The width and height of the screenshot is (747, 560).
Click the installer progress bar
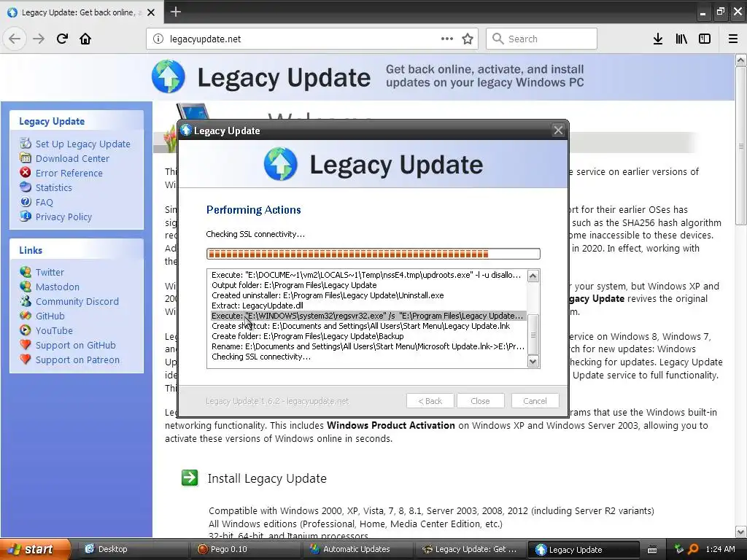coord(373,254)
